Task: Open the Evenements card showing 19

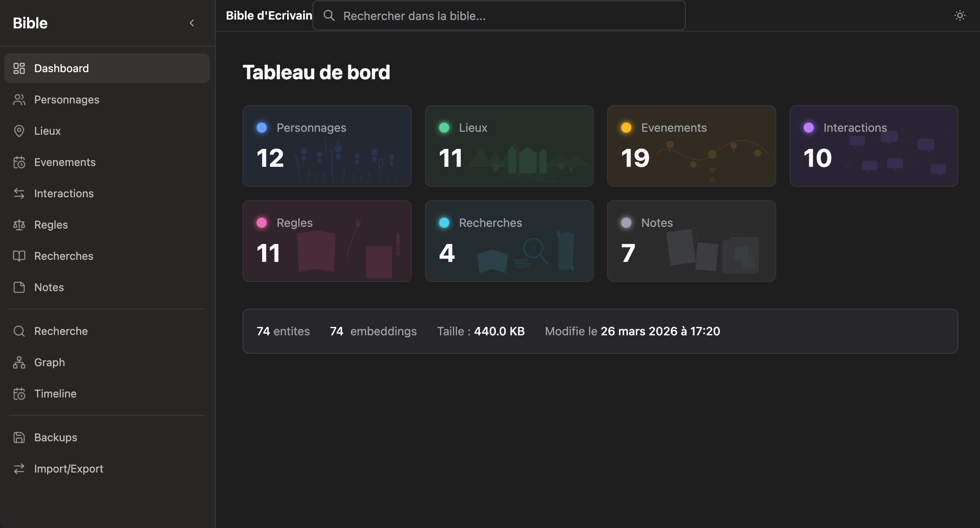Action: tap(692, 146)
